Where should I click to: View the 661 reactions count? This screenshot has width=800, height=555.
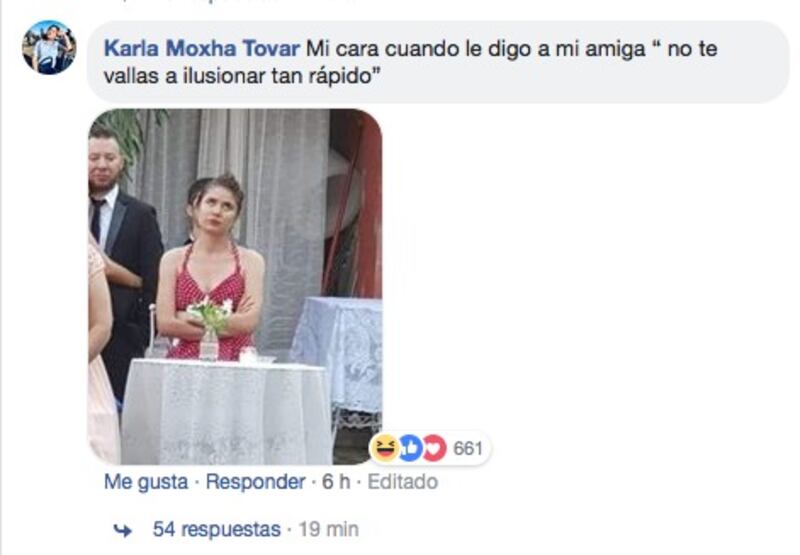468,448
